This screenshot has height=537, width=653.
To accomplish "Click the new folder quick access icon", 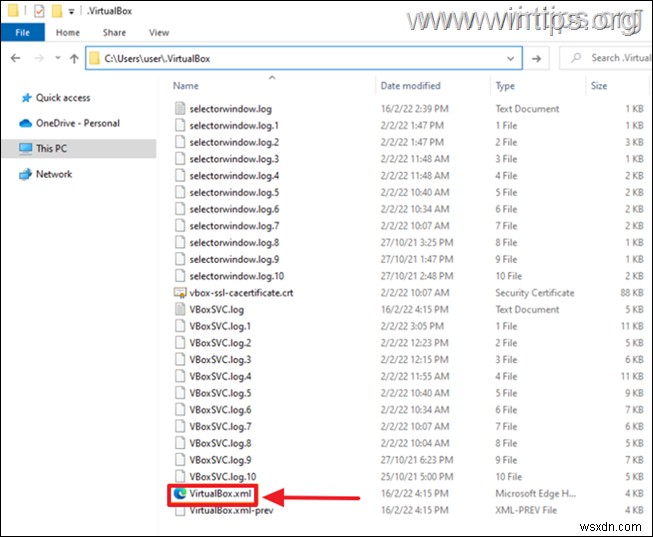I will pyautogui.click(x=57, y=11).
